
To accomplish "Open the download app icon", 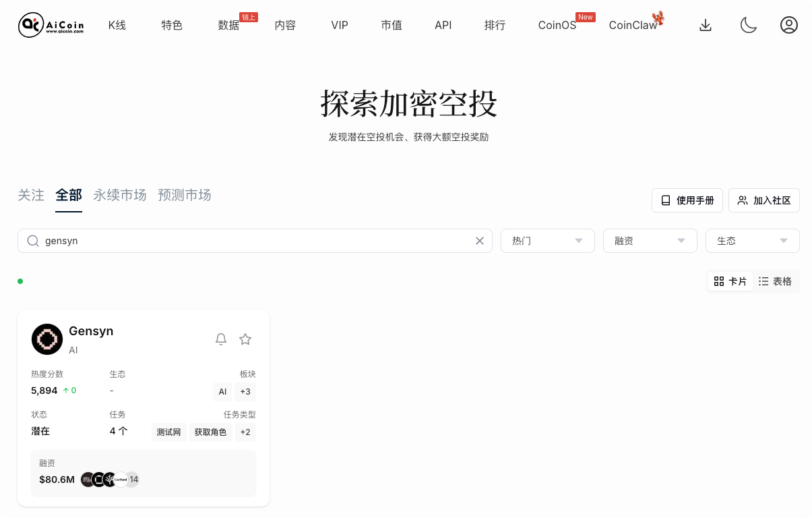I will 706,25.
